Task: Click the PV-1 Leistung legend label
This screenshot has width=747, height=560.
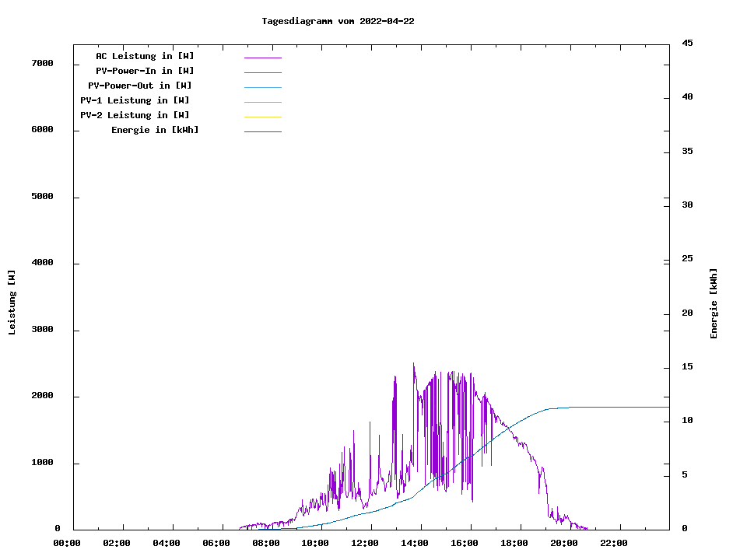Action: click(x=135, y=100)
